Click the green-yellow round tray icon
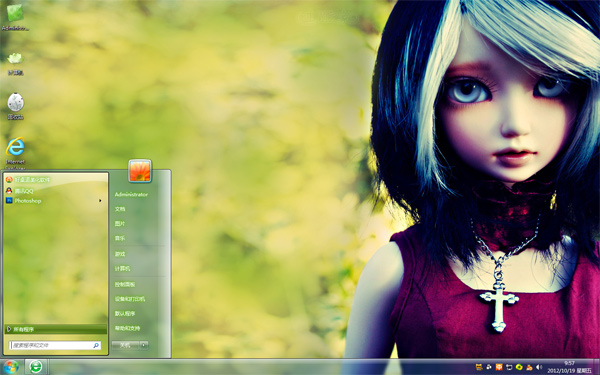 [519, 367]
